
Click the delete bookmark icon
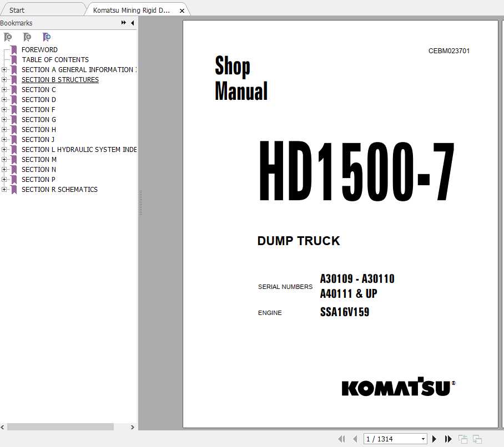point(8,37)
